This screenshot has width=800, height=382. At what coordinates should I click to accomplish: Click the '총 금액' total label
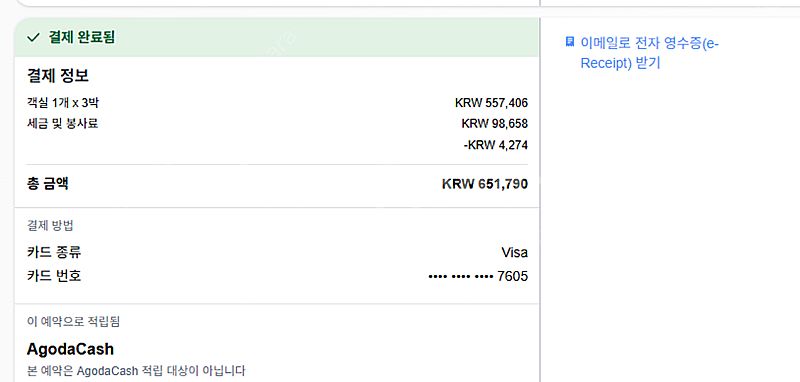[47, 183]
